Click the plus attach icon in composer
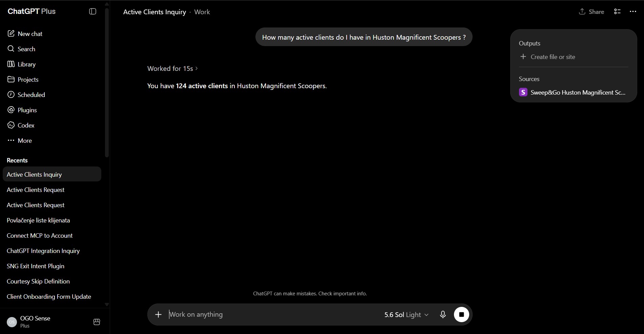The width and height of the screenshot is (644, 334). (x=158, y=315)
